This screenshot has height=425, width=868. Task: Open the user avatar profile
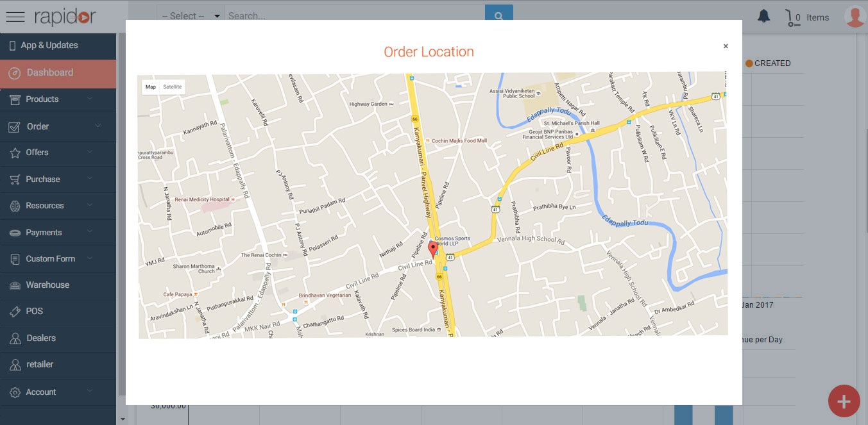pos(855,17)
